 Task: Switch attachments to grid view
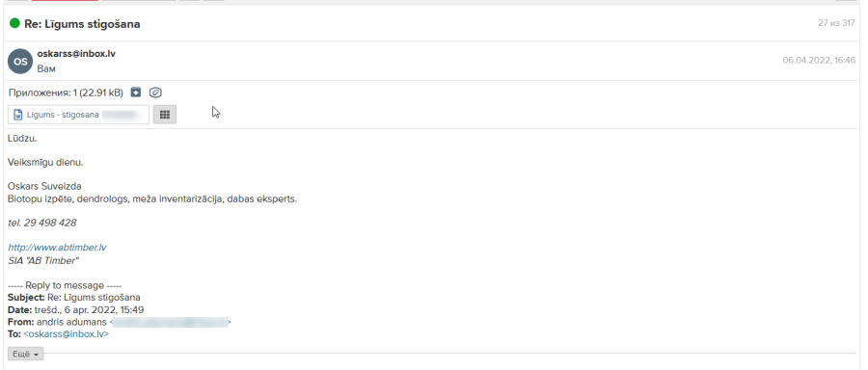tap(164, 115)
